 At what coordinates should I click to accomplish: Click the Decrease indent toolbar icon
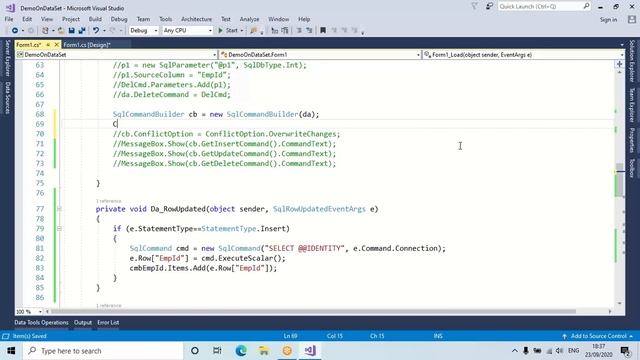[x=299, y=31]
